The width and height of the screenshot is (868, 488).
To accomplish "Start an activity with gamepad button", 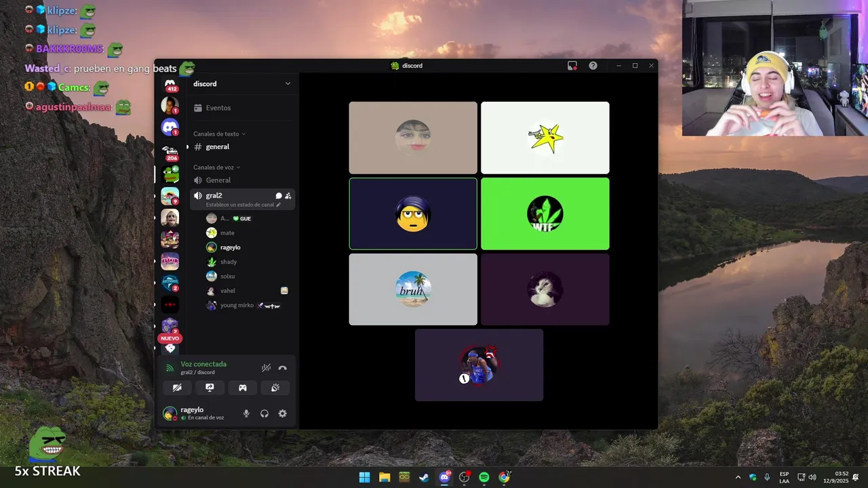I will [242, 388].
